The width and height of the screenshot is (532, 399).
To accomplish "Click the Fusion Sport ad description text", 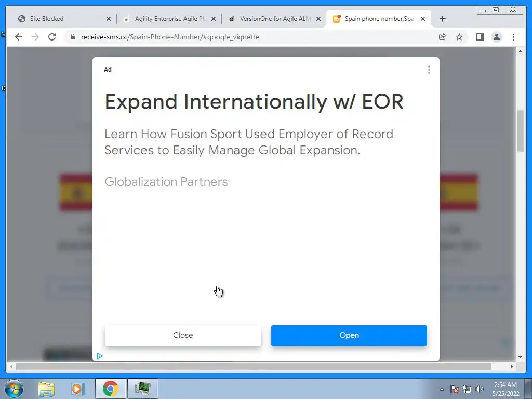I will [x=249, y=142].
